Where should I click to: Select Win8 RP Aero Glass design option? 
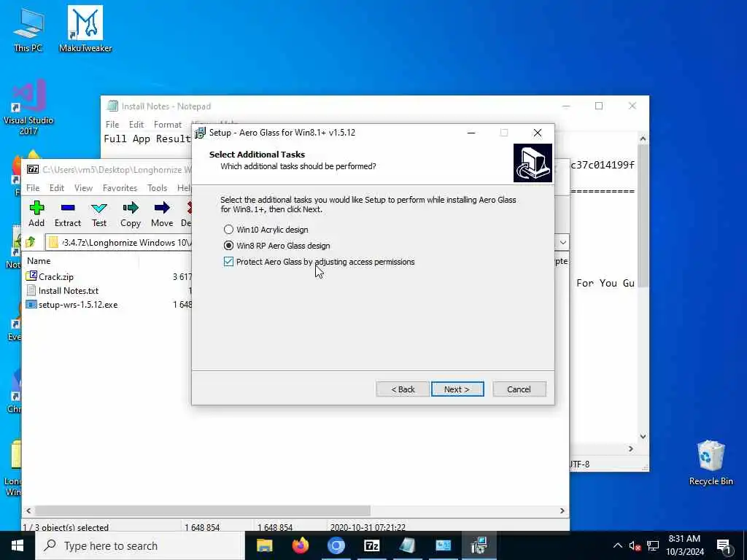(276, 246)
